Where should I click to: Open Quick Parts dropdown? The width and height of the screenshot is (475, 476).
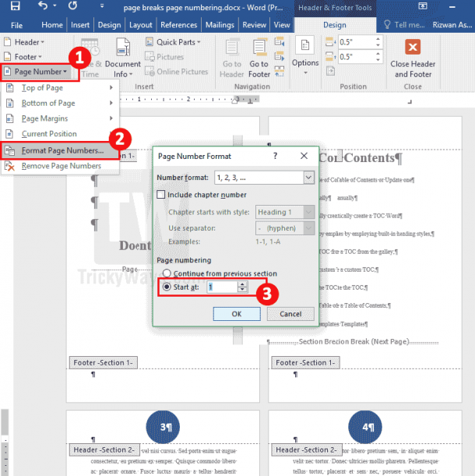[173, 42]
